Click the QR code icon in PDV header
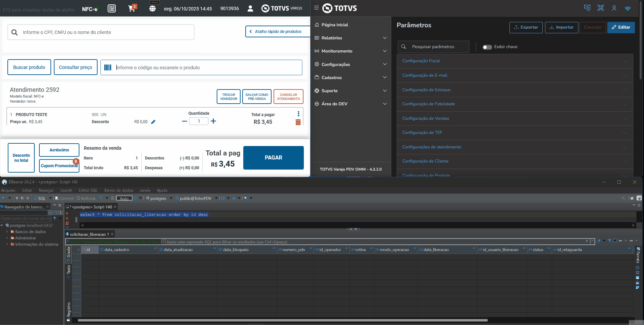The image size is (644, 325). 112,8
